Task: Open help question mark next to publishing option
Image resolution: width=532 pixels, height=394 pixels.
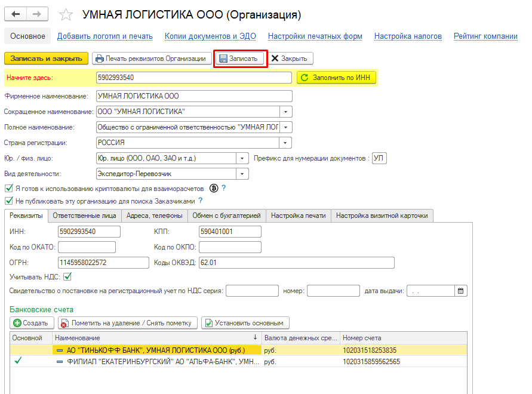Action: 201,201
